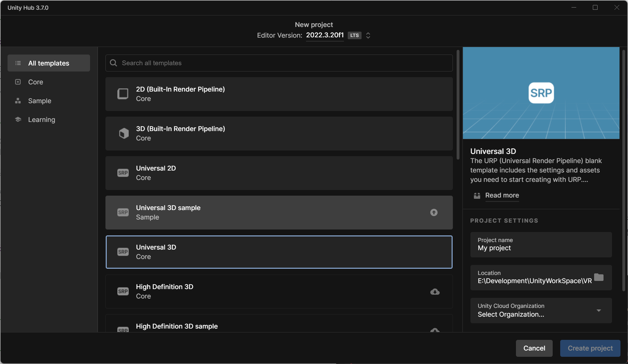Edit the Project name field
628x364 pixels.
point(541,245)
